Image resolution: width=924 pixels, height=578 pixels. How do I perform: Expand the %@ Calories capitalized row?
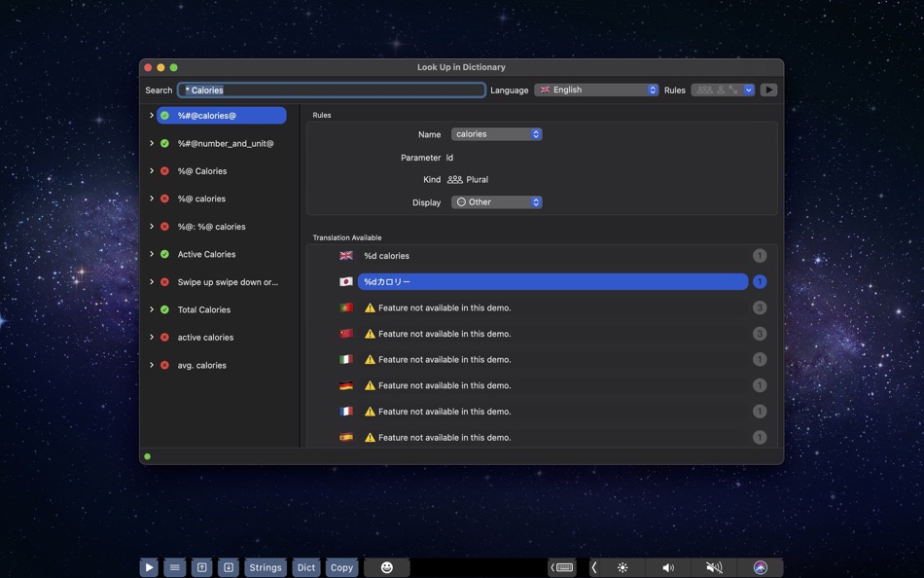(152, 171)
